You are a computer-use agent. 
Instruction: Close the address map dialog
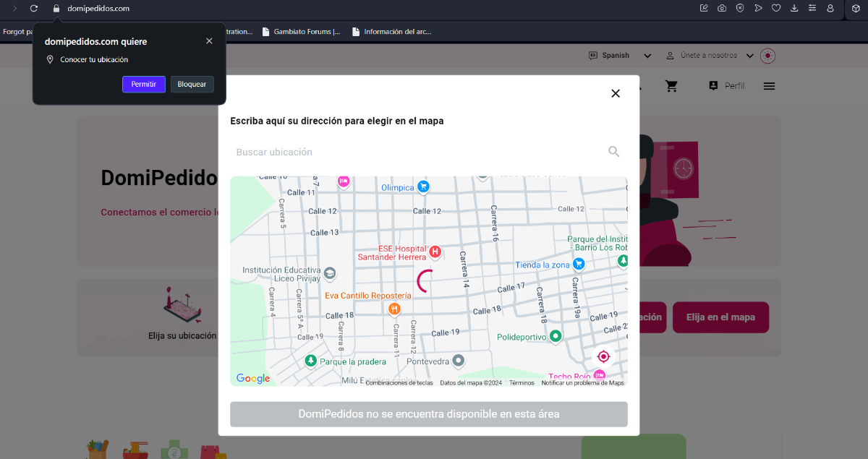[616, 93]
